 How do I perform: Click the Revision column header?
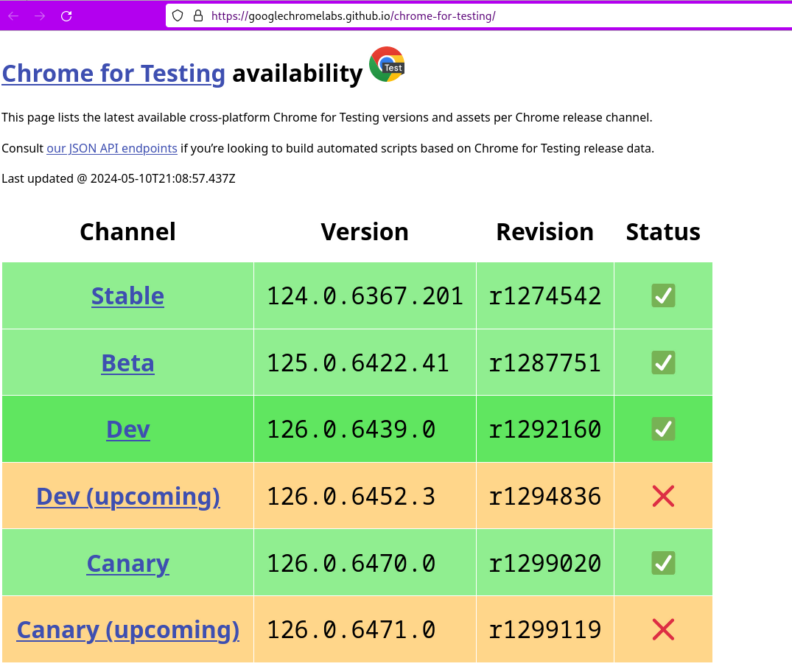[x=545, y=232]
